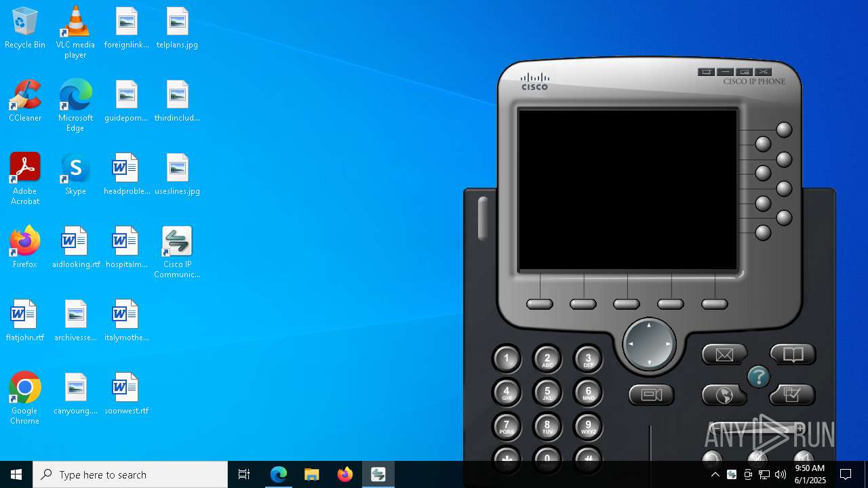The height and width of the screenshot is (488, 868).
Task: Select the italymothe Word document on desktop
Action: click(126, 321)
